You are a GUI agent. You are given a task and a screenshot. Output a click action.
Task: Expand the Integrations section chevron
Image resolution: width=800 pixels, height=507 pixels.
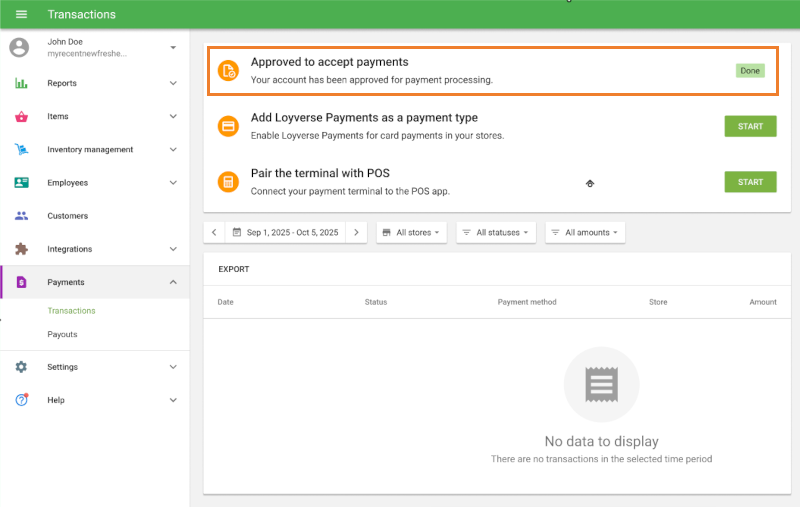click(173, 249)
